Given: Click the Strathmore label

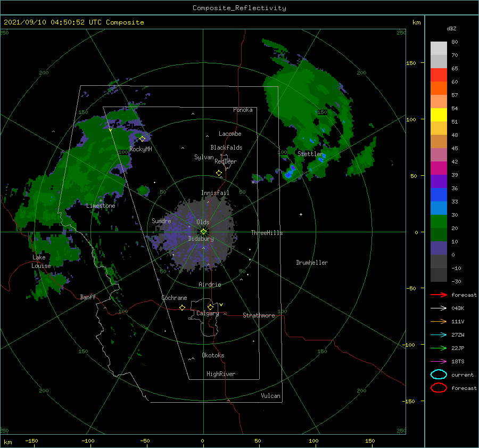Looking at the screenshot, I should click(259, 315).
